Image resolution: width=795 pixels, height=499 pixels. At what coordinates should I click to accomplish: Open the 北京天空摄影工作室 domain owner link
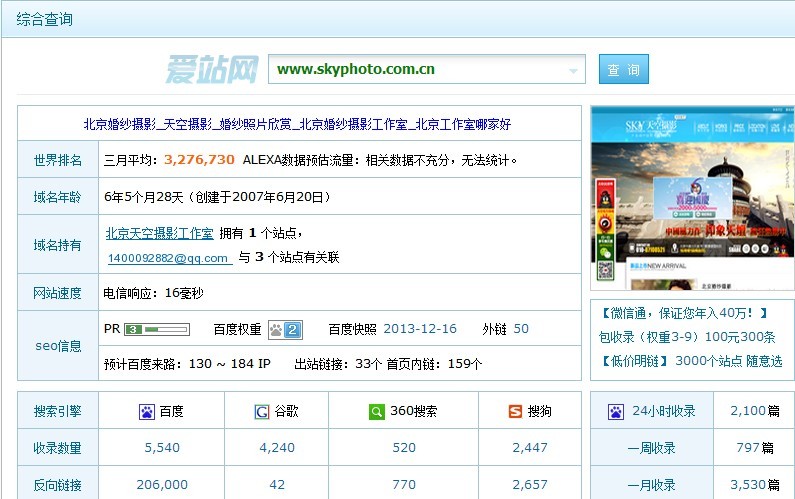click(x=160, y=233)
